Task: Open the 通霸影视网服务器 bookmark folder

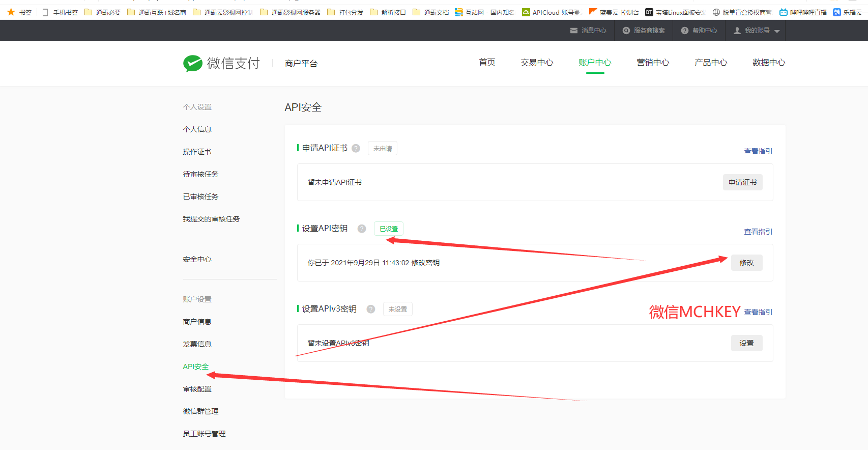Action: click(290, 12)
